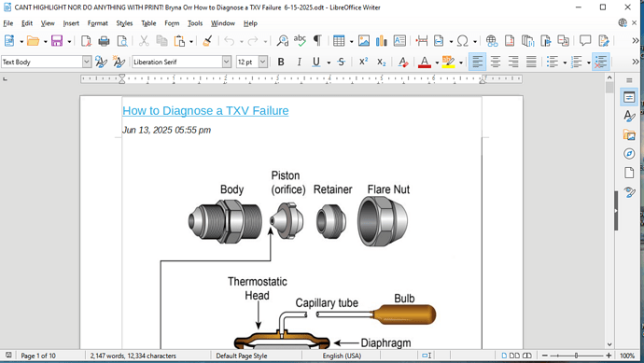
Task: Insert Chart icon
Action: [x=382, y=41]
